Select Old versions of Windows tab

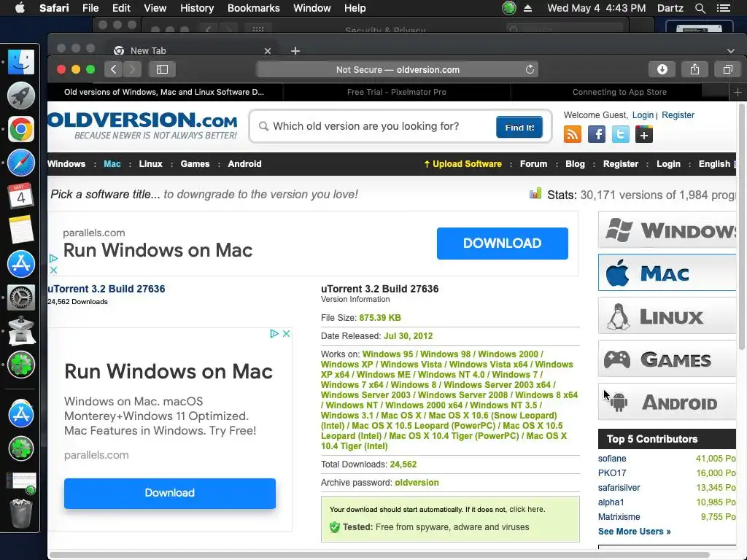164,92
